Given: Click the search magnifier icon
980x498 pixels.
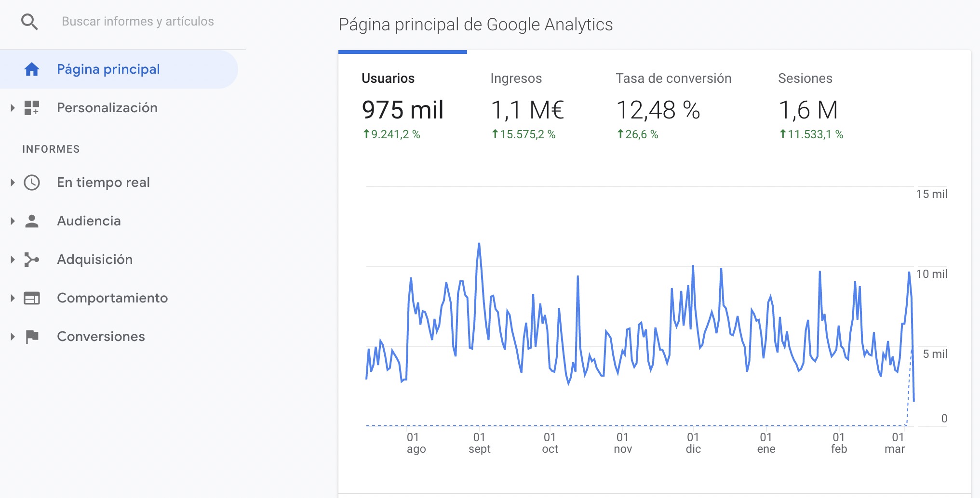Looking at the screenshot, I should pos(30,22).
